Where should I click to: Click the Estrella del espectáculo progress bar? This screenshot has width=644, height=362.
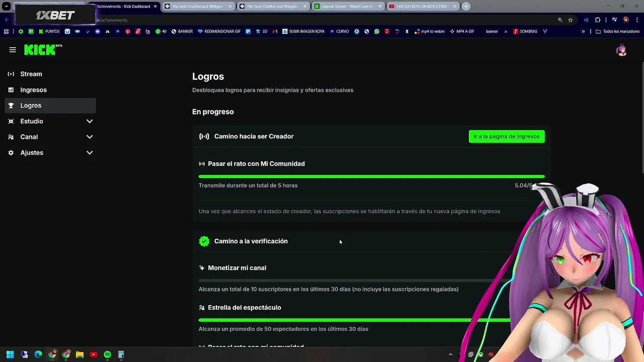(x=354, y=320)
